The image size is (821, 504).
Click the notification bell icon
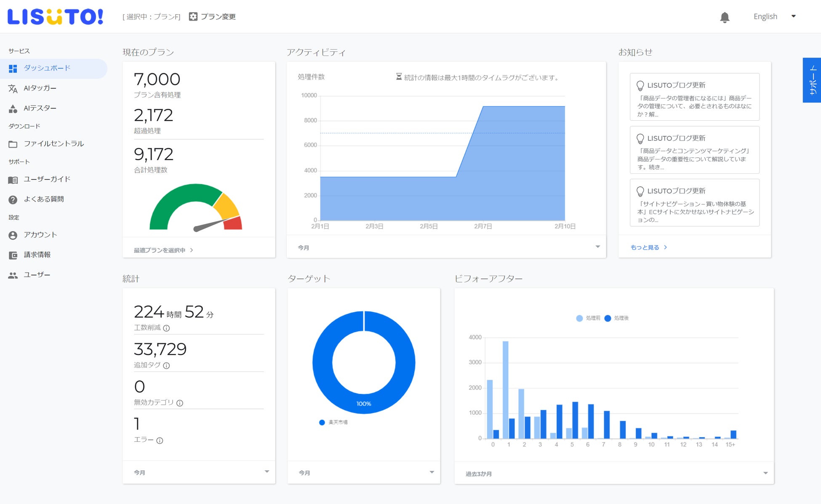tap(725, 17)
